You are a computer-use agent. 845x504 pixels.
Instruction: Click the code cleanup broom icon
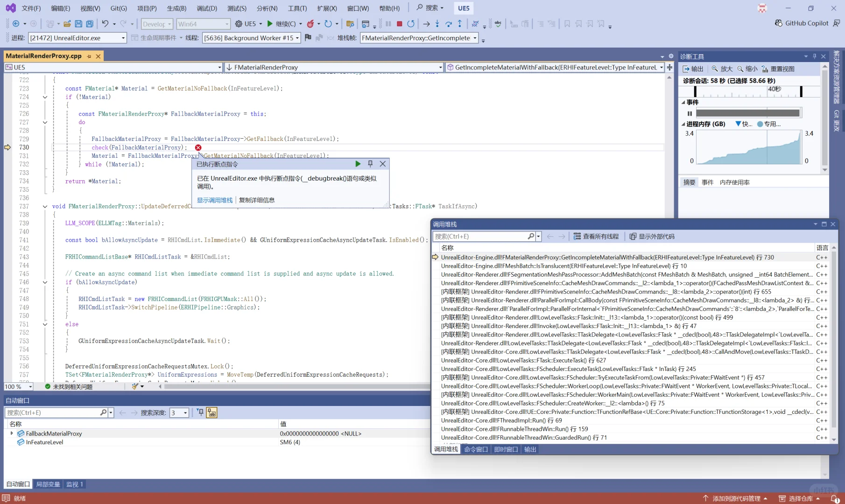135,386
